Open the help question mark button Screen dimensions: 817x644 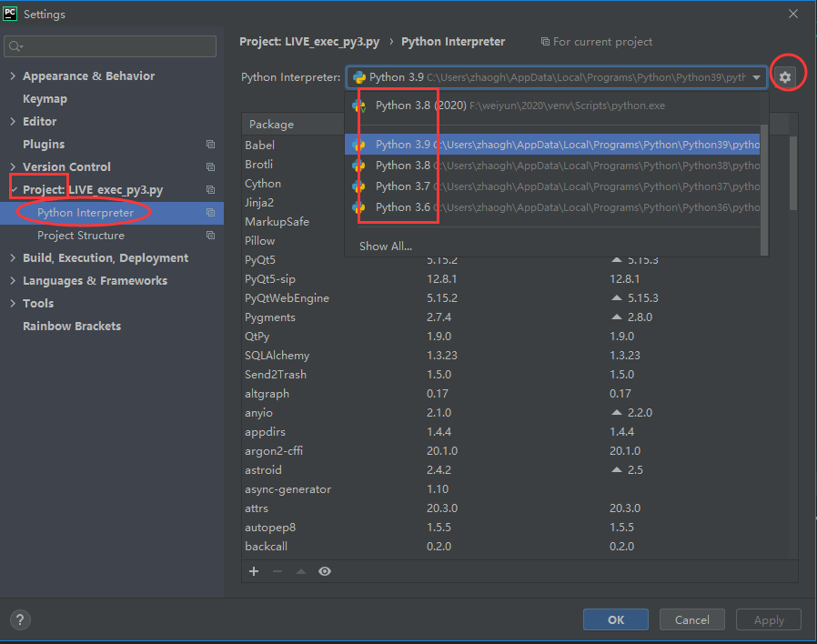pos(20,620)
